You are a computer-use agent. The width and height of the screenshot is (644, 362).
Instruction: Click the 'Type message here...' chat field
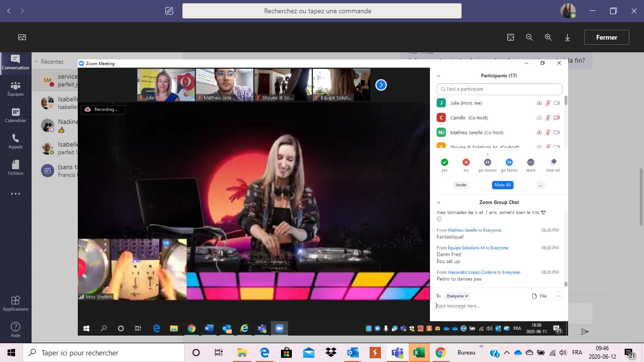(x=499, y=306)
